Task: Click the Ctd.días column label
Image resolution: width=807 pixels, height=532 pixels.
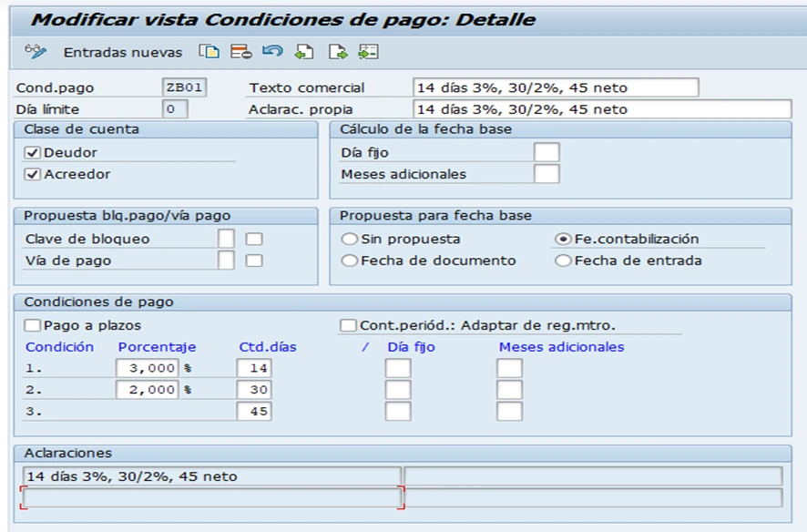Action: pos(268,347)
